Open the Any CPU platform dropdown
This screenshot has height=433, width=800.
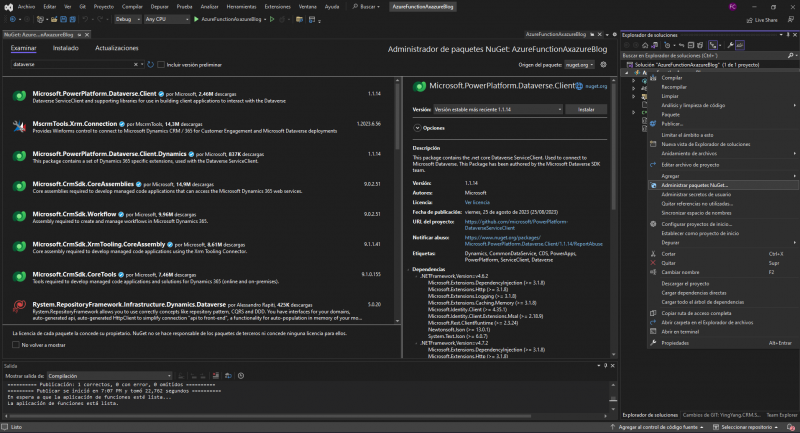pos(166,19)
